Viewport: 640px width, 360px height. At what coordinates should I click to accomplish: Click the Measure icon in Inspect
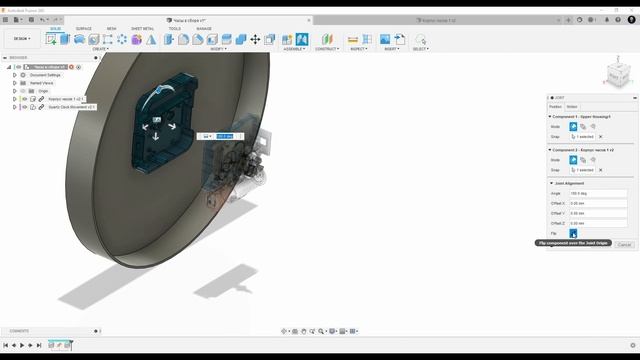353,39
